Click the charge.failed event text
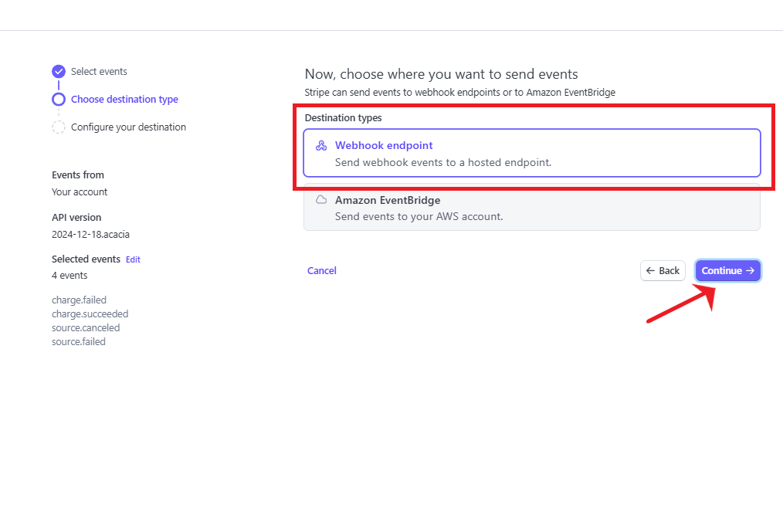The width and height of the screenshot is (783, 532). click(x=79, y=300)
